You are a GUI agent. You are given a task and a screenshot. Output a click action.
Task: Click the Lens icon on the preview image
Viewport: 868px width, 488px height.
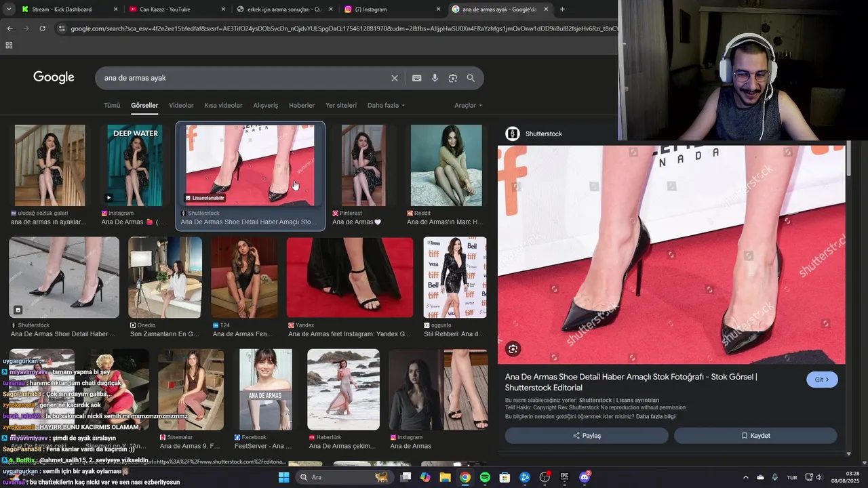pos(513,349)
